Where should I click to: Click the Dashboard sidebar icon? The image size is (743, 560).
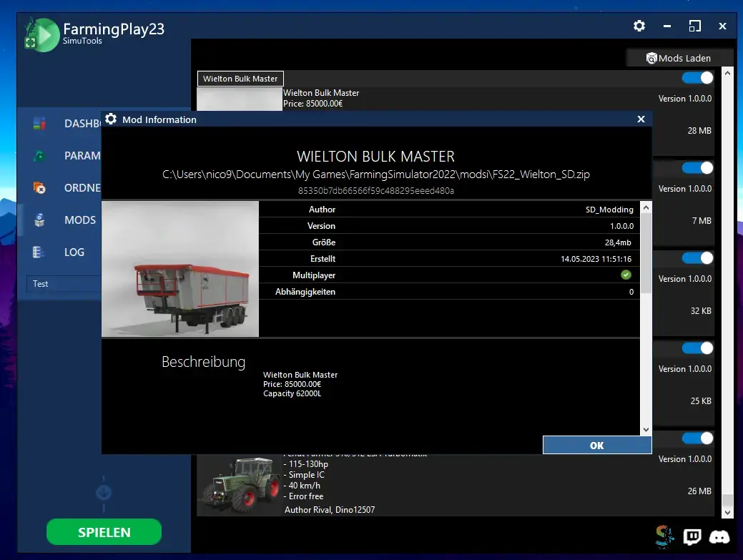click(x=39, y=124)
